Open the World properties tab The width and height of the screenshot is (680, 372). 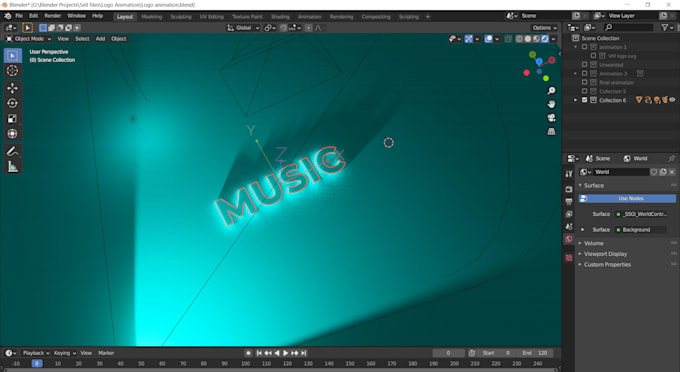[569, 239]
